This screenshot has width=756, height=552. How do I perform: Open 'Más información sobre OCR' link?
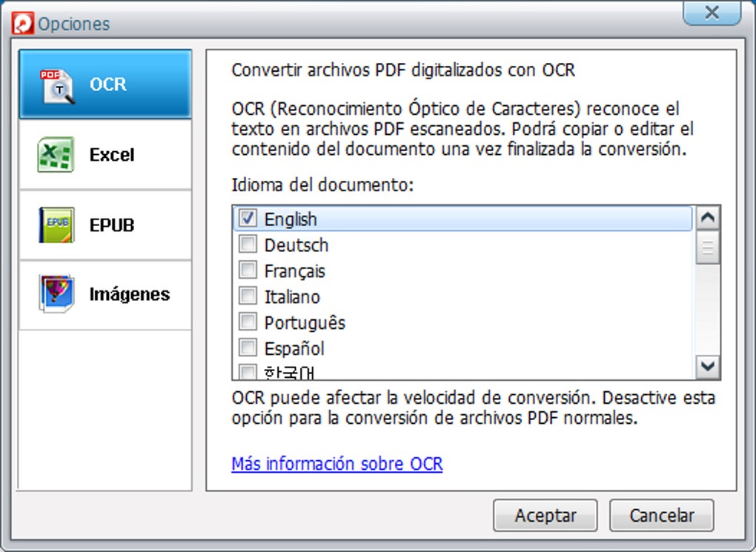click(336, 465)
